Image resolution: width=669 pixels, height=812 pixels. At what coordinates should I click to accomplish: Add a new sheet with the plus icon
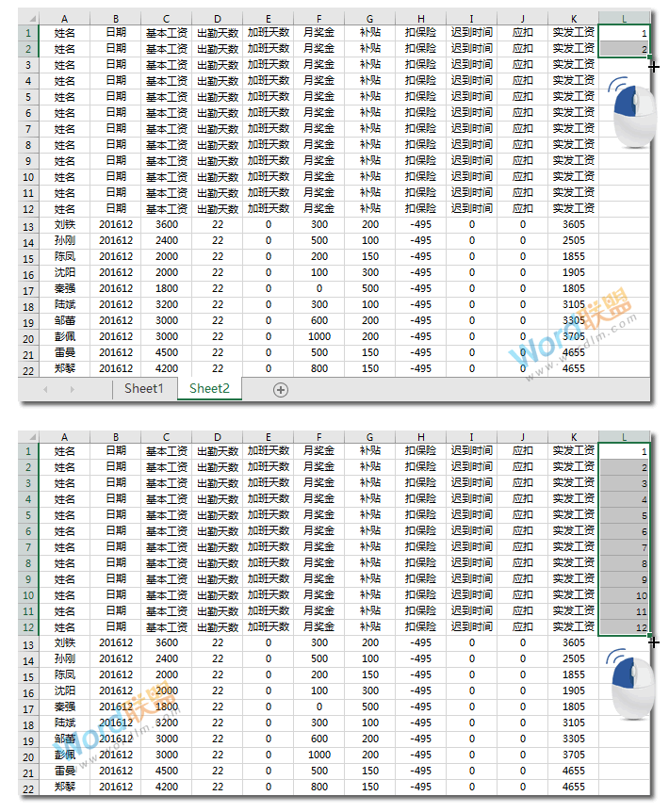[x=280, y=390]
